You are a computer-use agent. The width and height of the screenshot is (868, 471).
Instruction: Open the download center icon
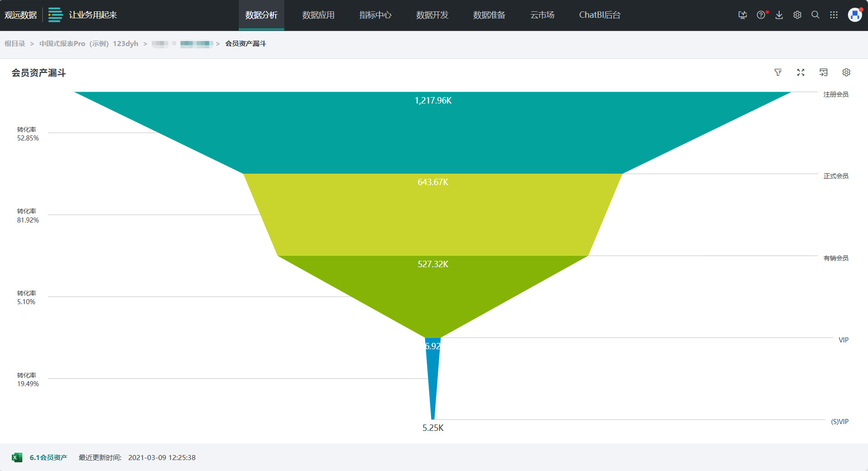tap(779, 15)
